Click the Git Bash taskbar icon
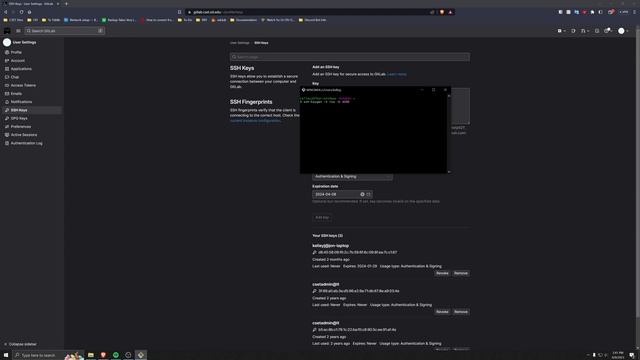 (141, 355)
